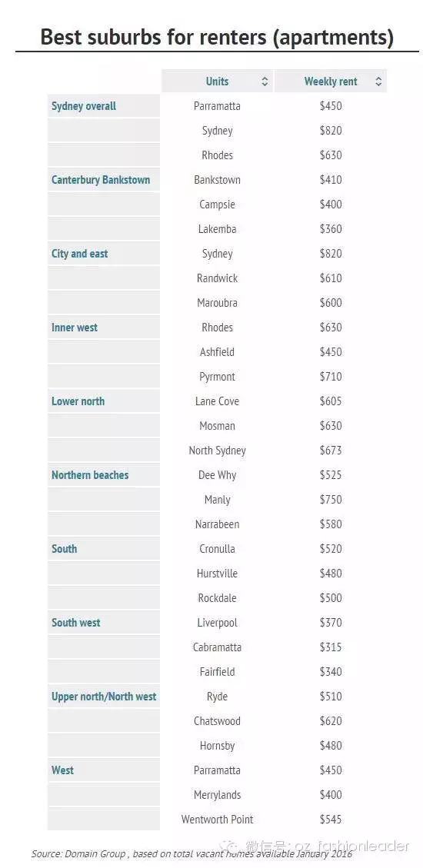Click the Chatswood unit cell
423x868 pixels.
(217, 720)
